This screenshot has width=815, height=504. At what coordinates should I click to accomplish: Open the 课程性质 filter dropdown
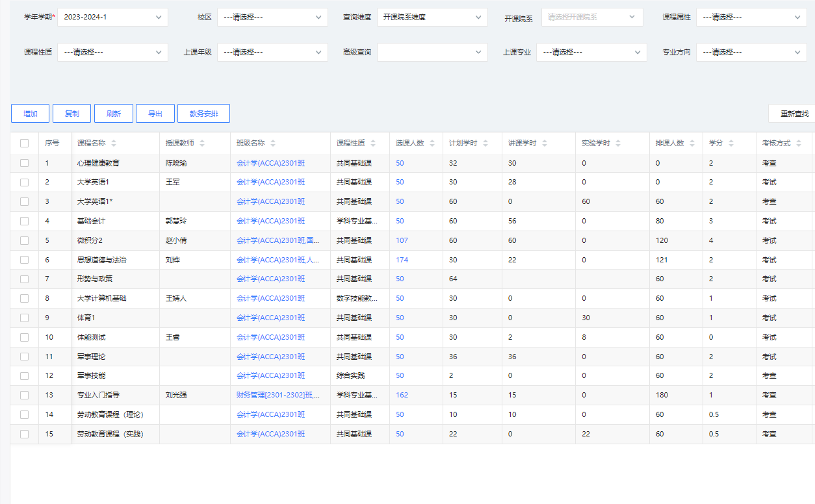(112, 52)
